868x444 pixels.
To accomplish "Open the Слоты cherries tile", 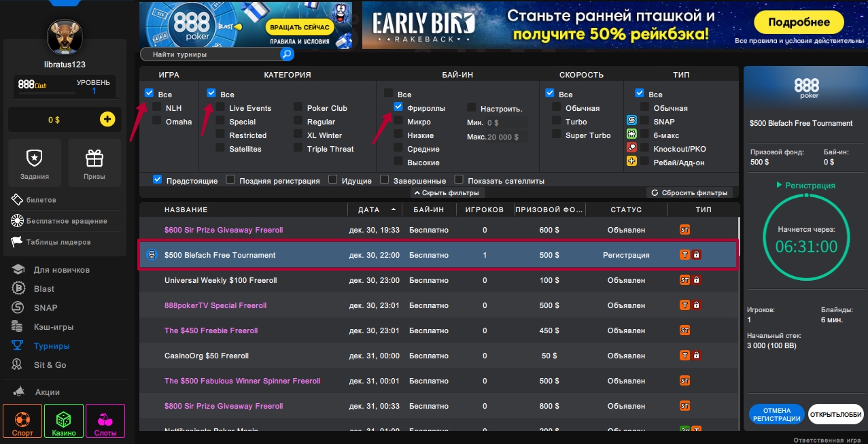I will 105,421.
